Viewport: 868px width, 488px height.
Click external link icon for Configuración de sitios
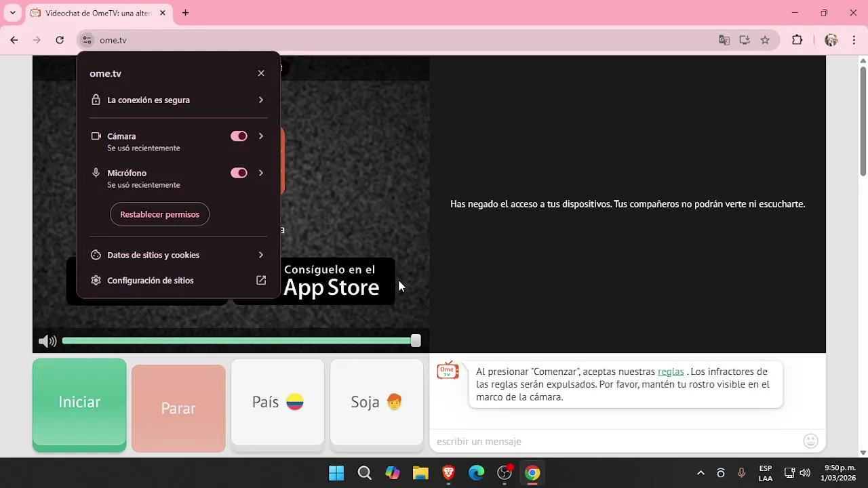click(261, 281)
